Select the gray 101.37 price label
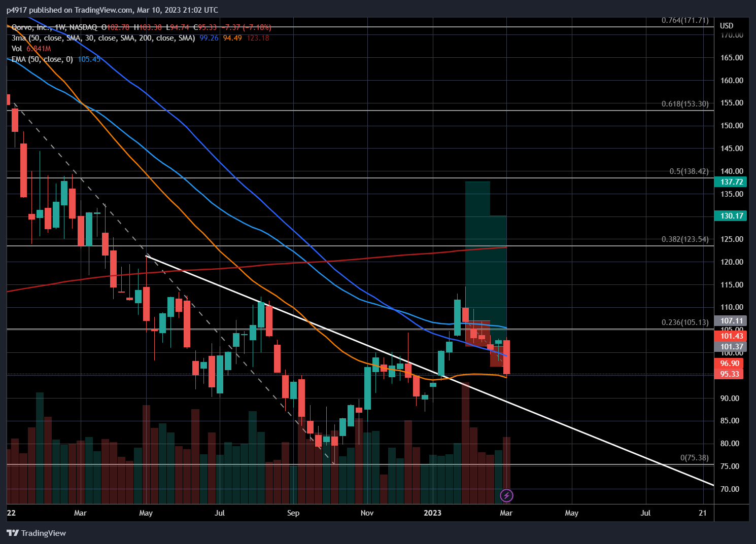 (731, 347)
